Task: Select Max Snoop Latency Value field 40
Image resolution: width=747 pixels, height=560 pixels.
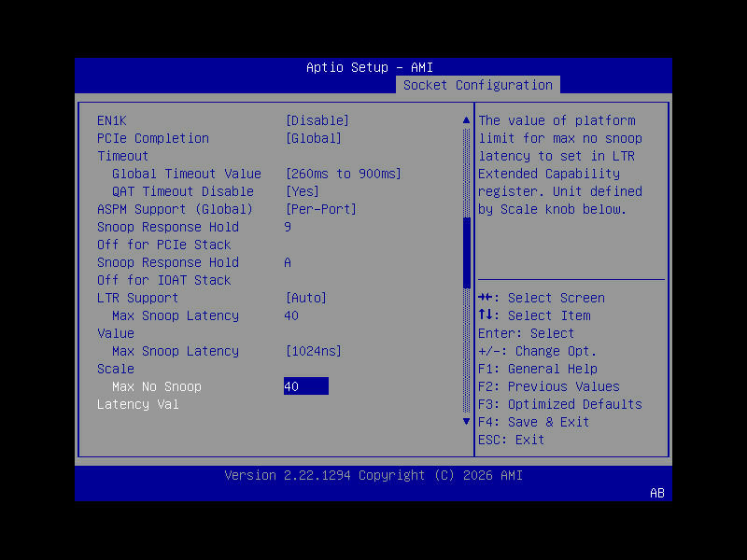Action: coord(291,315)
